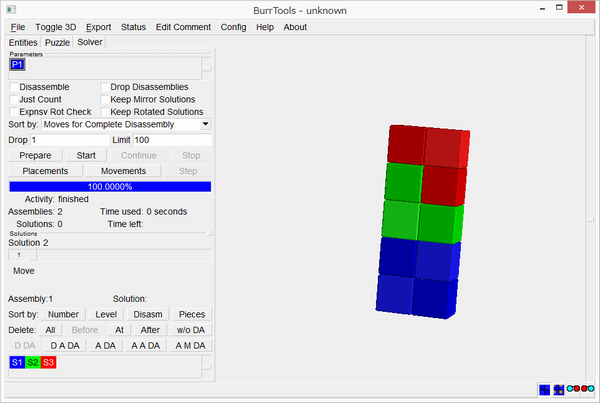The image size is (600, 403).
Task: Click the Placements button
Action: click(45, 171)
